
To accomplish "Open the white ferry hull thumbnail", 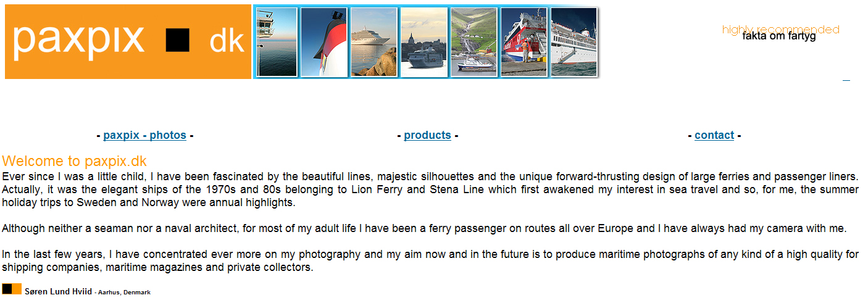I will pos(574,42).
